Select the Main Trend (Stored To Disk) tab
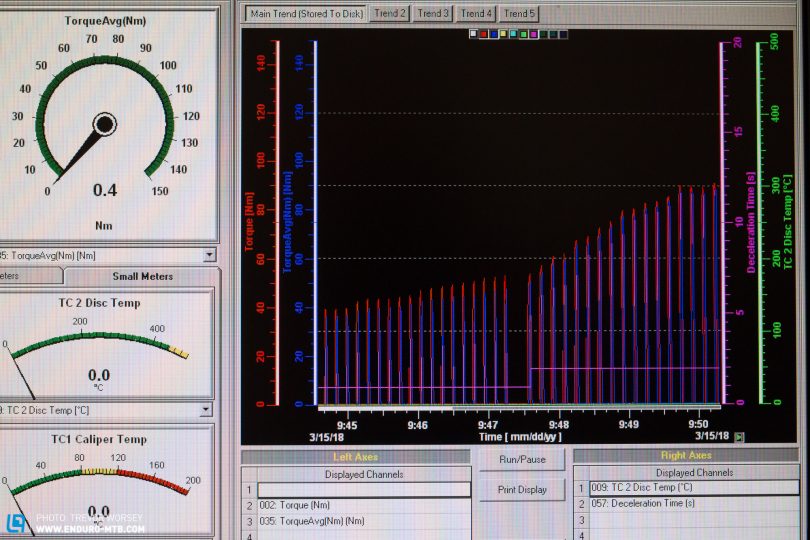The image size is (810, 540). [x=305, y=14]
